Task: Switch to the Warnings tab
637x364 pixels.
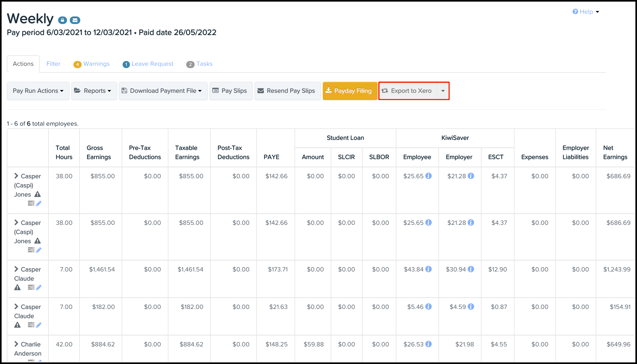Action: click(x=91, y=64)
